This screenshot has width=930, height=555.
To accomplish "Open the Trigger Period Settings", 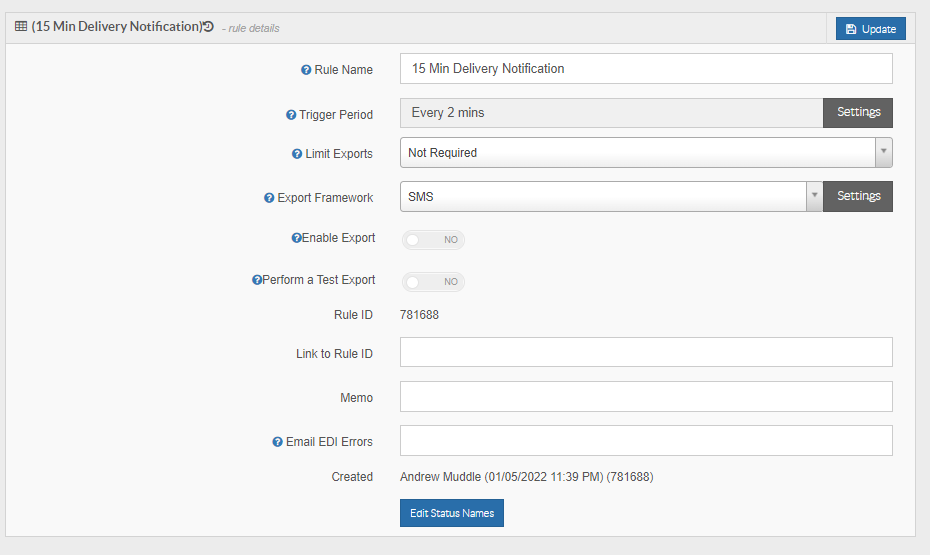I will pyautogui.click(x=858, y=113).
